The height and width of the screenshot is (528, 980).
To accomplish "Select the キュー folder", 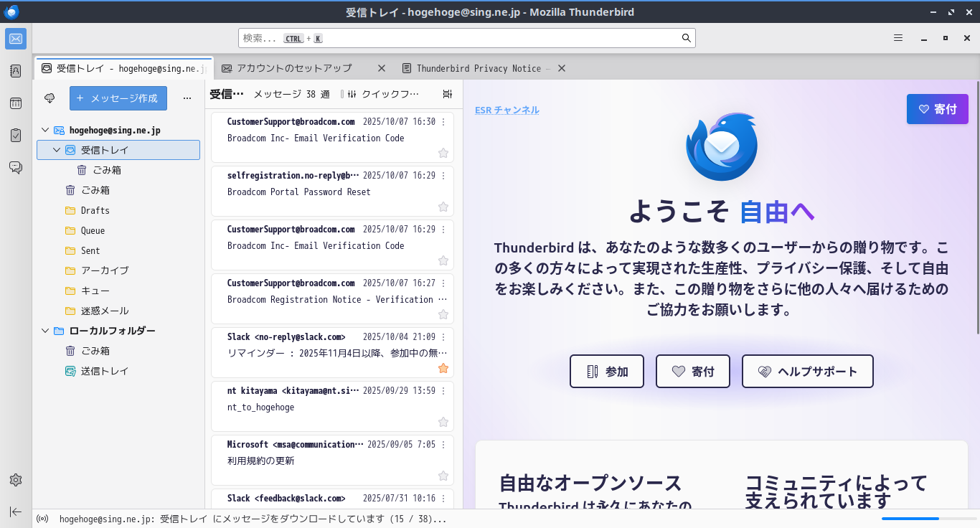I will pos(118,291).
